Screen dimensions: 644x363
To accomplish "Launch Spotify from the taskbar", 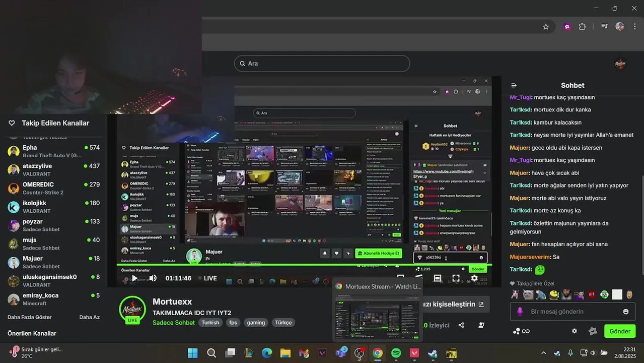I will 396,353.
